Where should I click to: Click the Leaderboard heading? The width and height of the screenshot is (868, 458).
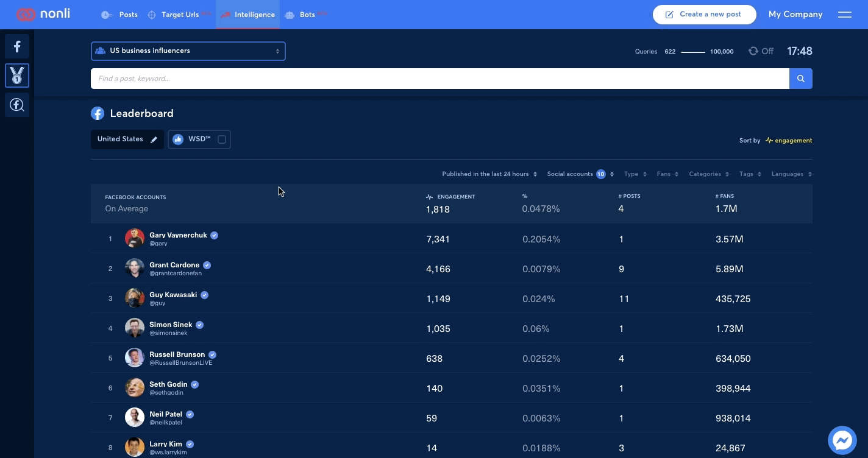click(142, 113)
